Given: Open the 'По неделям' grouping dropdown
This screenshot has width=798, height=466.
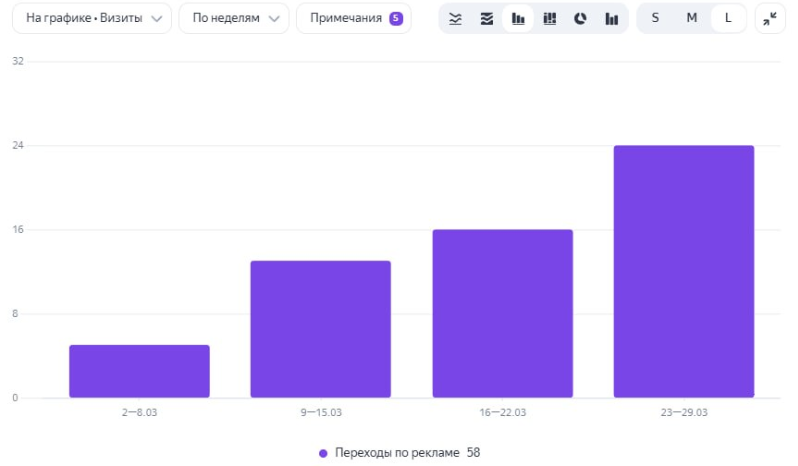Looking at the screenshot, I should tap(234, 18).
